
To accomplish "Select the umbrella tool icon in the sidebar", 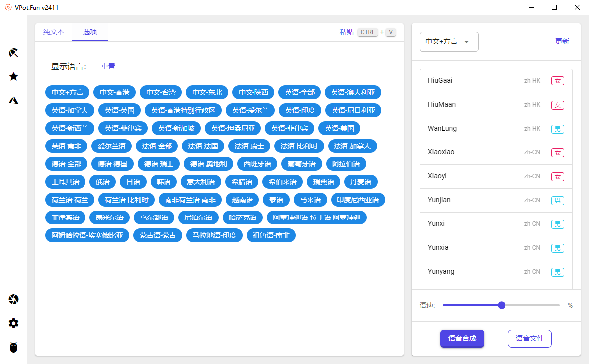I will point(13,52).
